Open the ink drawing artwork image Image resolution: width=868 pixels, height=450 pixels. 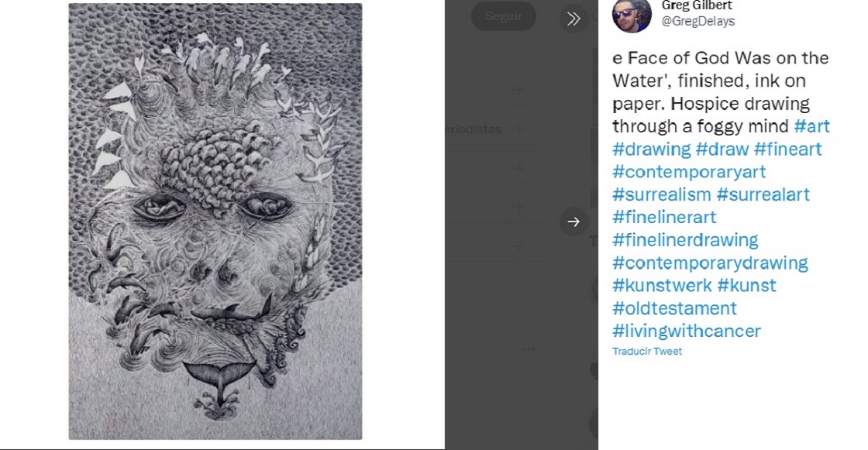pyautogui.click(x=215, y=222)
